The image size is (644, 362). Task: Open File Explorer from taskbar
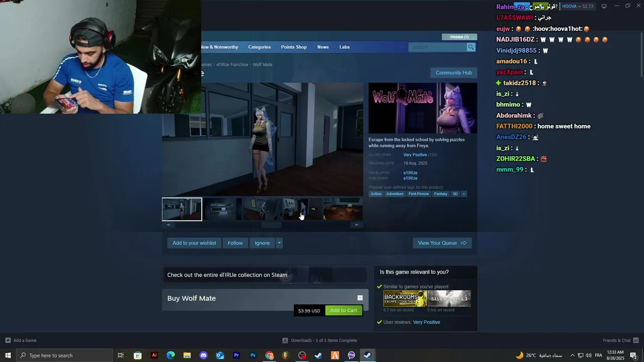pyautogui.click(x=187, y=355)
